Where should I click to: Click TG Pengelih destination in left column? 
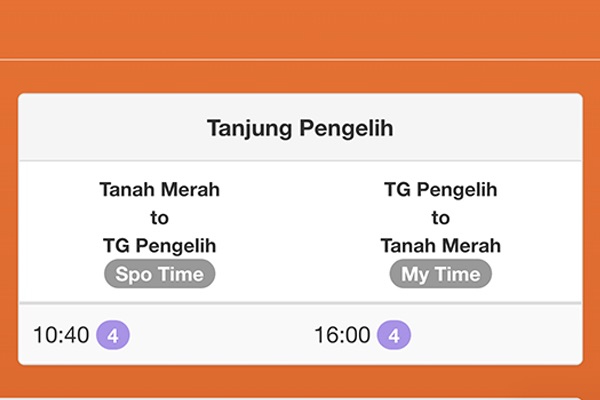(x=160, y=245)
